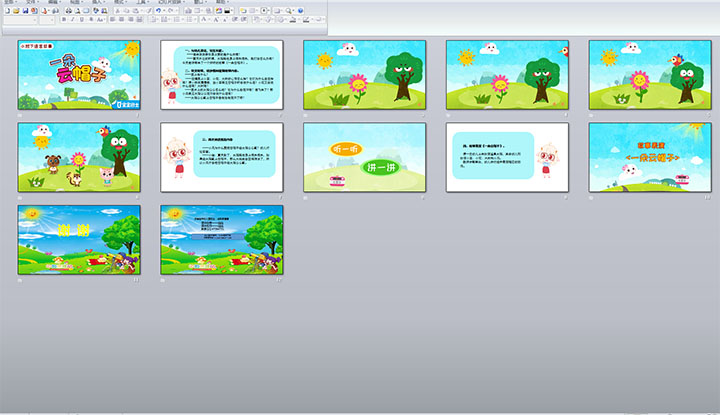Image resolution: width=720 pixels, height=415 pixels.
Task: Select the '谢谢' thank-you slide
Action: [x=79, y=240]
